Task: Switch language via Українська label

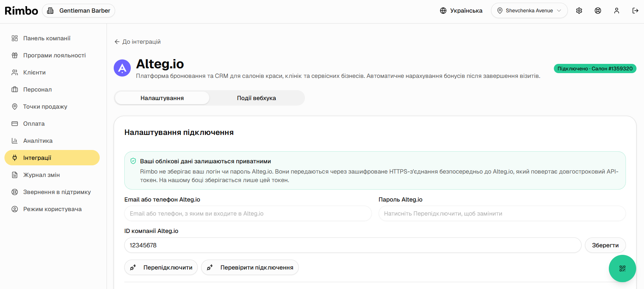Action: point(466,11)
